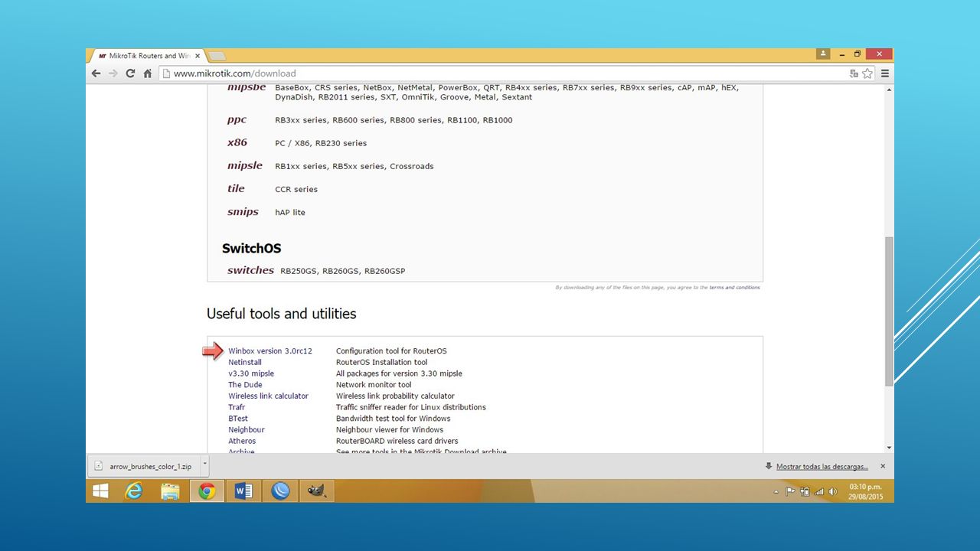Image resolution: width=980 pixels, height=551 pixels.
Task: Click the vertical scrollbar thumb of the page
Action: pyautogui.click(x=889, y=311)
